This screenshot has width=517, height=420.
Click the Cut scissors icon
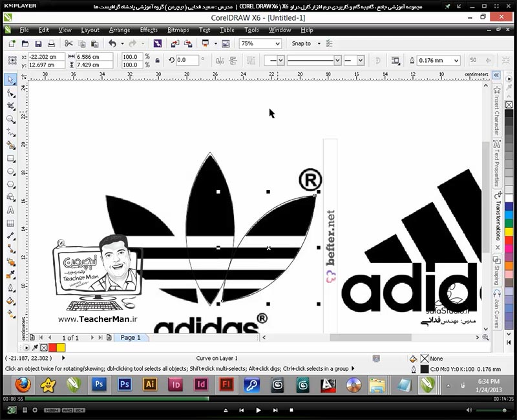point(69,43)
